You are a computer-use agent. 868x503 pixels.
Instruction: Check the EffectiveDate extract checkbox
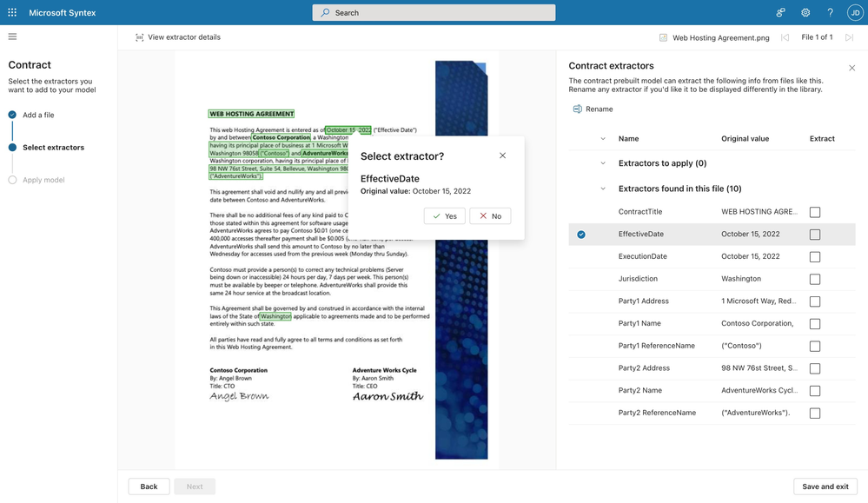point(815,235)
